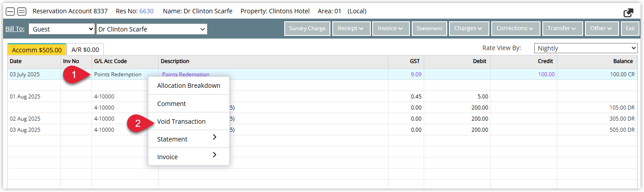The width and height of the screenshot is (644, 192).
Task: Expand the Other dropdown button
Action: pos(602,28)
